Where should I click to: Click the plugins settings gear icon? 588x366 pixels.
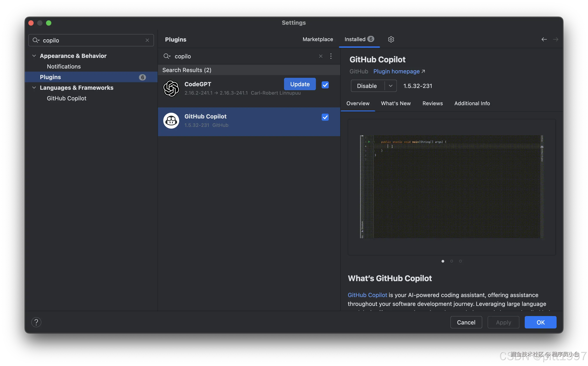click(x=391, y=39)
